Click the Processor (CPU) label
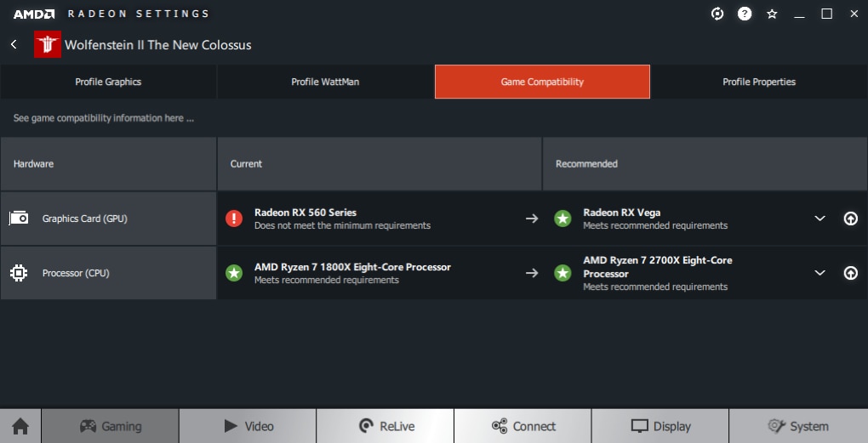The width and height of the screenshot is (868, 443). click(76, 273)
